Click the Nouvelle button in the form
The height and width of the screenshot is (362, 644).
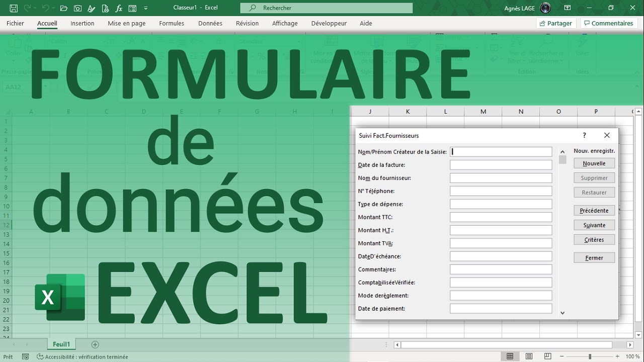594,163
